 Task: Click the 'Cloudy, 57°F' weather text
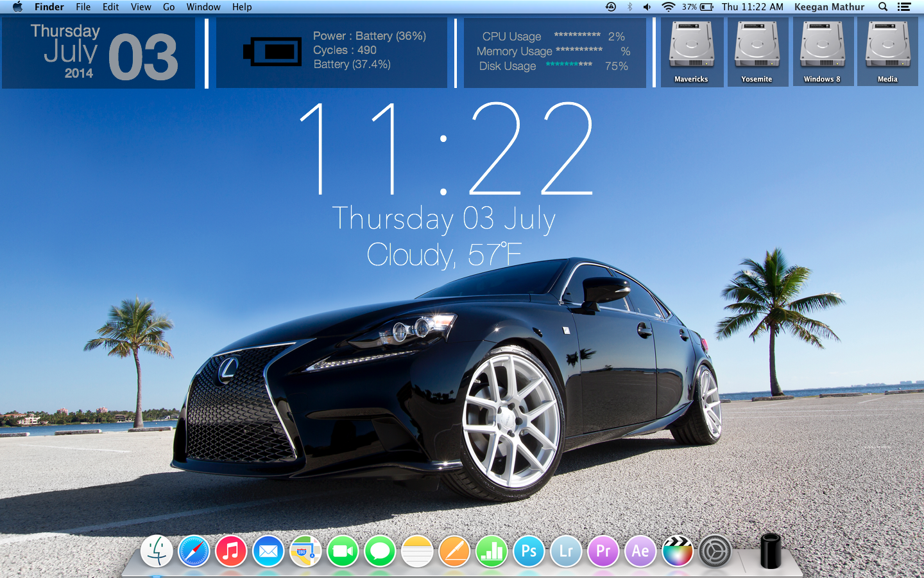click(444, 255)
